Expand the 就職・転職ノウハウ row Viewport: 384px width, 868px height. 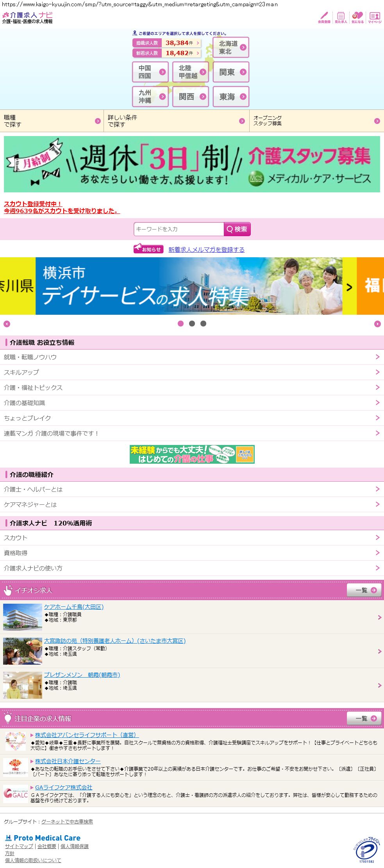192,357
